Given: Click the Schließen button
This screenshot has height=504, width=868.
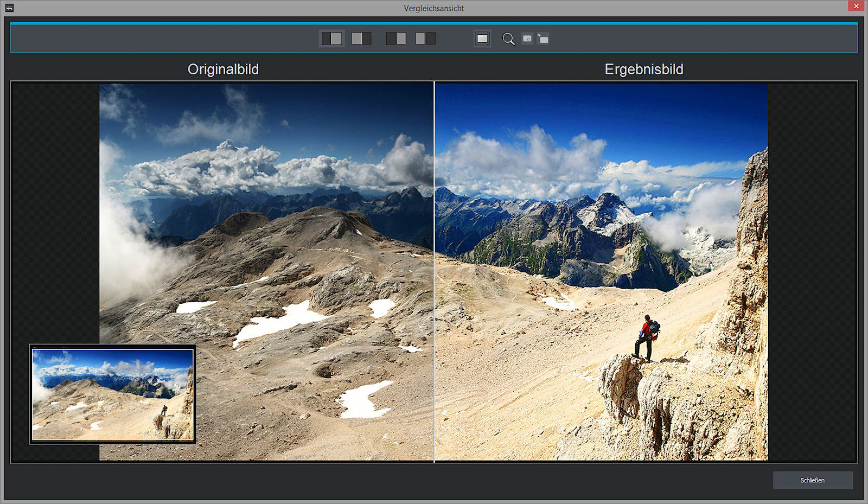Looking at the screenshot, I should (x=812, y=480).
